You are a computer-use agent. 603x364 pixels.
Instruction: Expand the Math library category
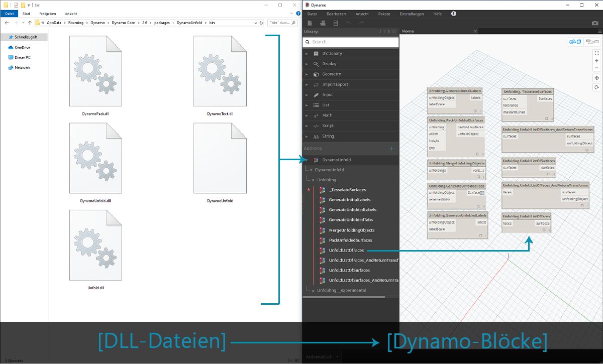351,115
